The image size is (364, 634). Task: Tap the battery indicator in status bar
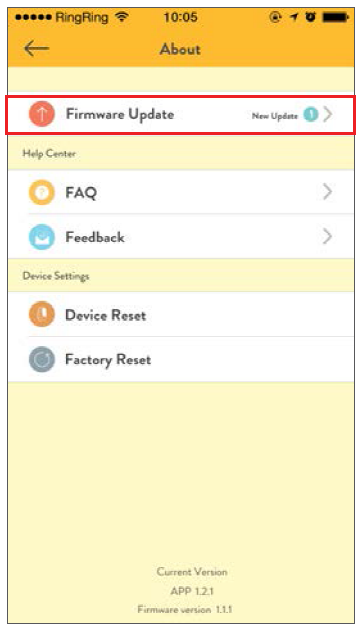click(x=335, y=17)
